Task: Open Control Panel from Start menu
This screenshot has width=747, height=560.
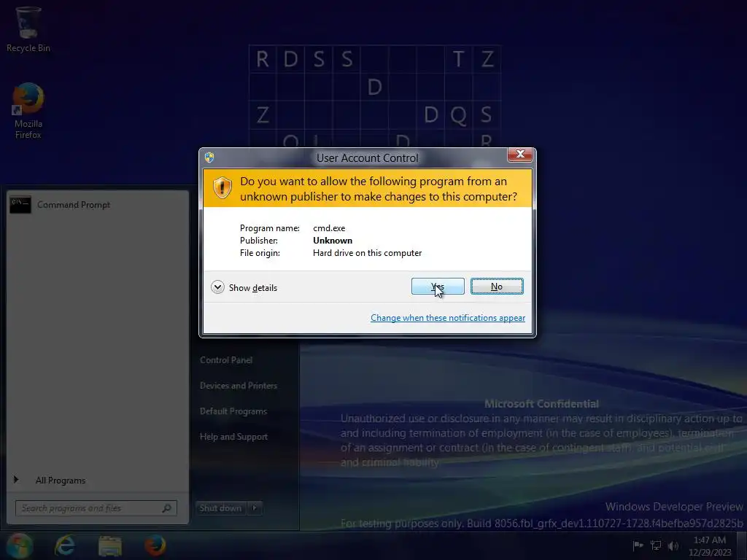Action: point(226,360)
